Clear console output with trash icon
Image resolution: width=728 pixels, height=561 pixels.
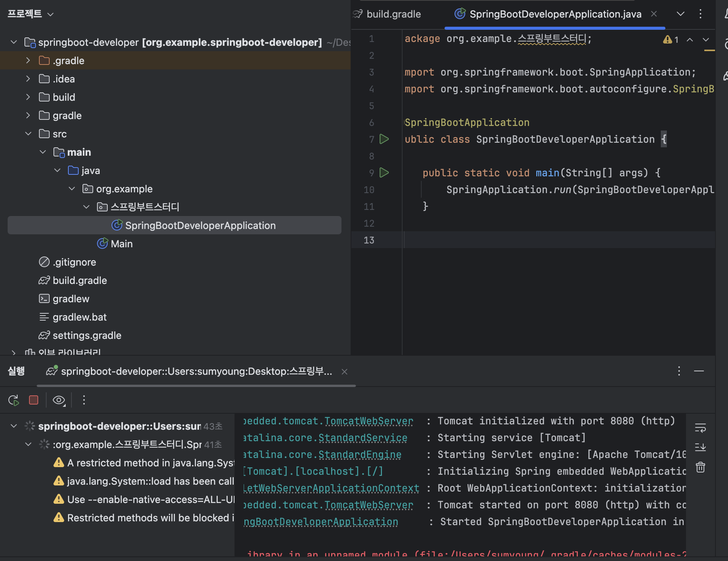[700, 467]
